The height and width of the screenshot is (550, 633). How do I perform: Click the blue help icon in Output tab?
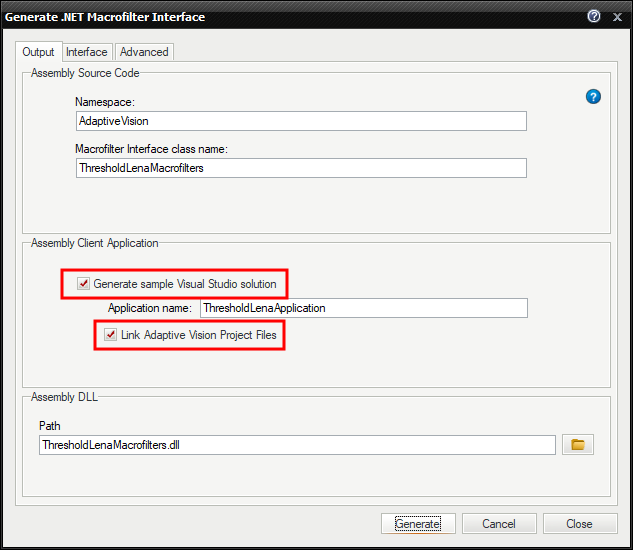tap(593, 97)
